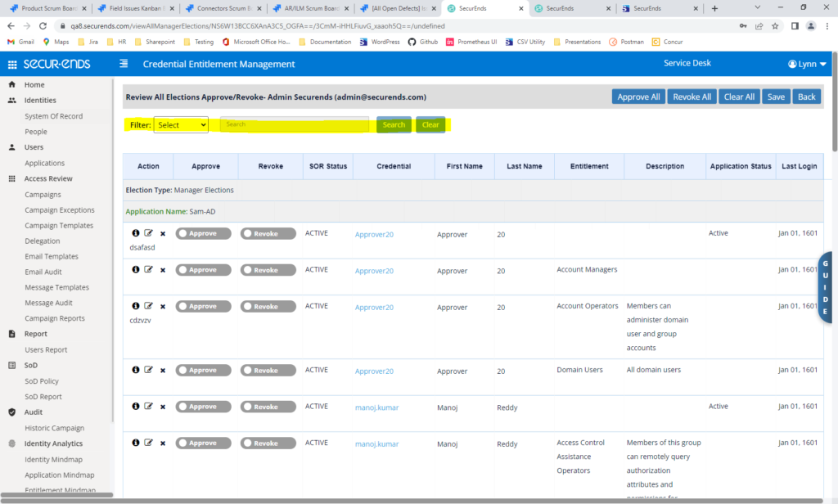Viewport: 838px width, 504px height.
Task: Open info icon for Access Control Assistance row
Action: 136,443
